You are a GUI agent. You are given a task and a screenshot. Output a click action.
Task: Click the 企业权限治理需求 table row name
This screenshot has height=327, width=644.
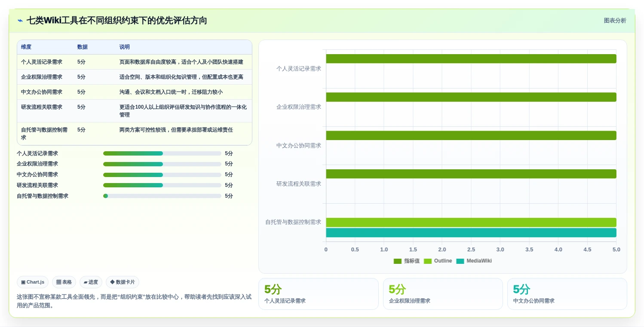pos(42,77)
